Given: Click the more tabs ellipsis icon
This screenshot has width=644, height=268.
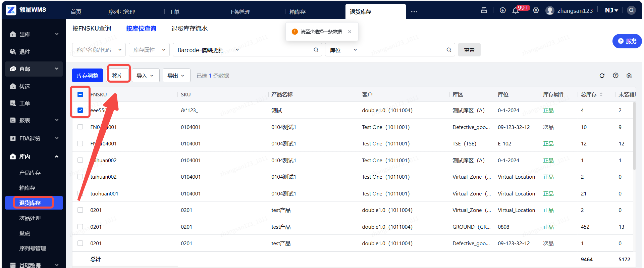Looking at the screenshot, I should (414, 12).
